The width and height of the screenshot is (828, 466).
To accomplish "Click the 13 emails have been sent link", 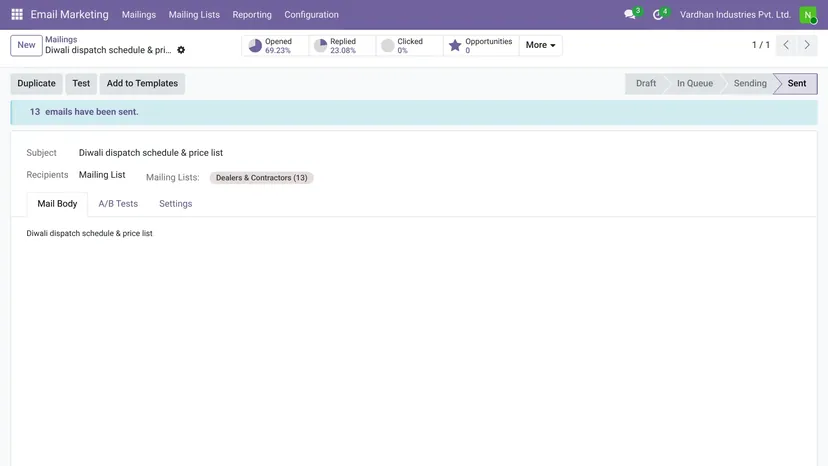I will pyautogui.click(x=84, y=112).
